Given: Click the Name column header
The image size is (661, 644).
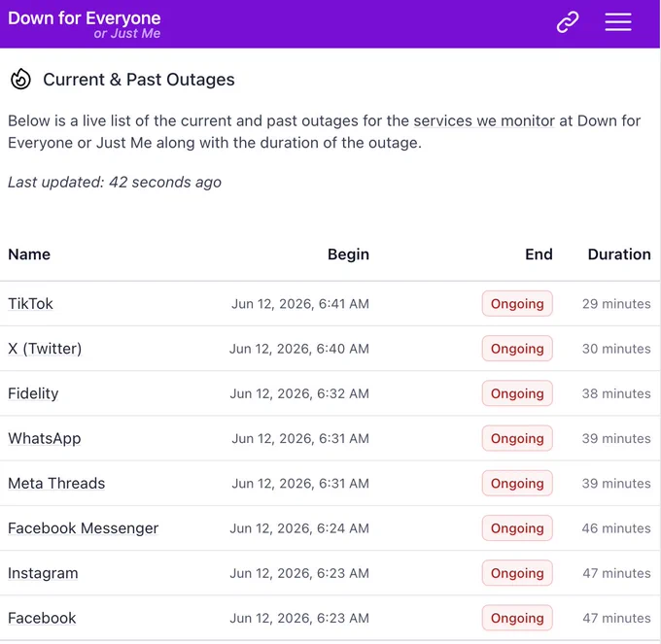Looking at the screenshot, I should [29, 254].
